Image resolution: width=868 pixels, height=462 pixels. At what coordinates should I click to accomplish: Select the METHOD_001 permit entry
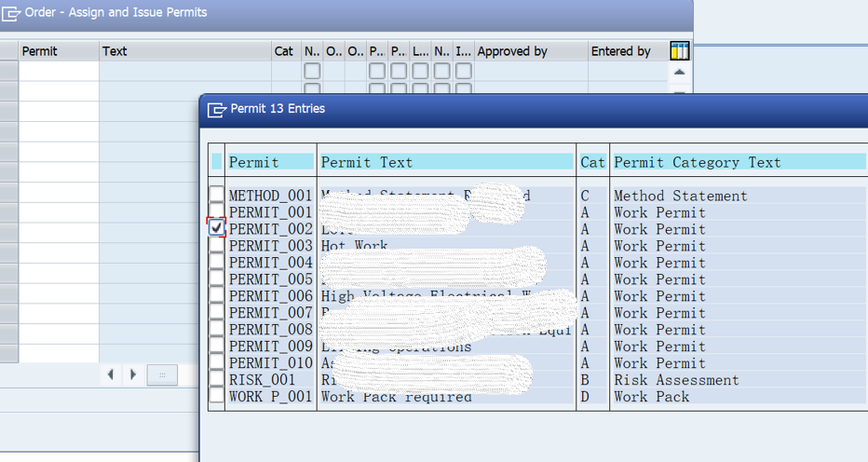coord(271,196)
